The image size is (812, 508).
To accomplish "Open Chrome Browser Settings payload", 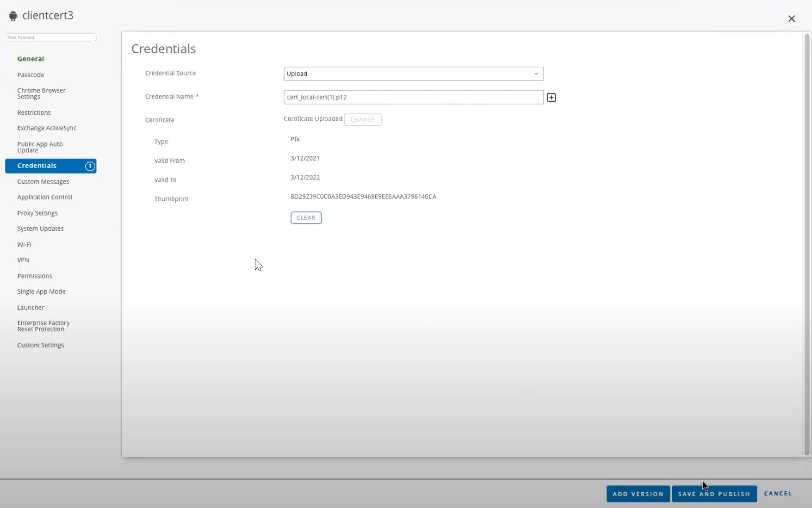I will [41, 93].
